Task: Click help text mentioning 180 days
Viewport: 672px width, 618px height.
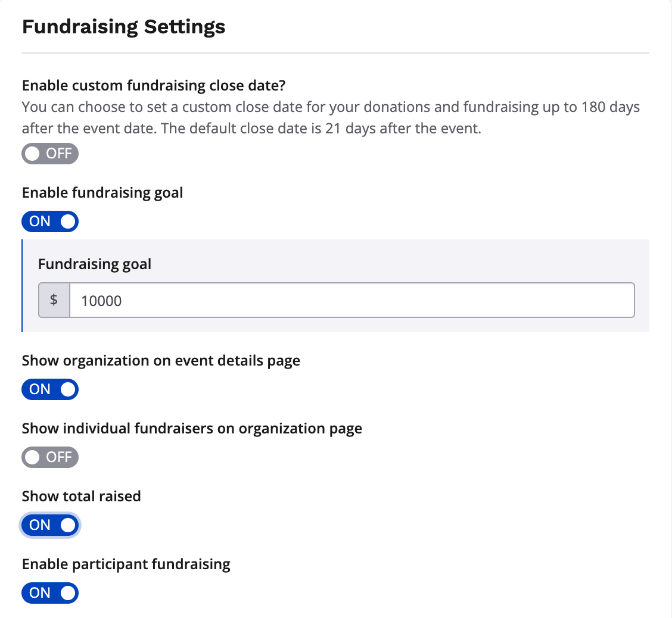Action: pos(331,108)
